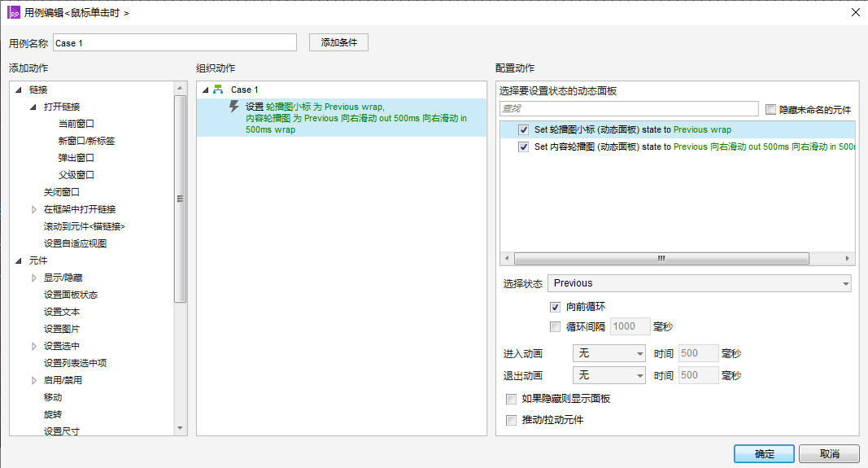Expand 在框架中打开链接 node
Viewport: 868px width, 468px height.
click(34, 209)
